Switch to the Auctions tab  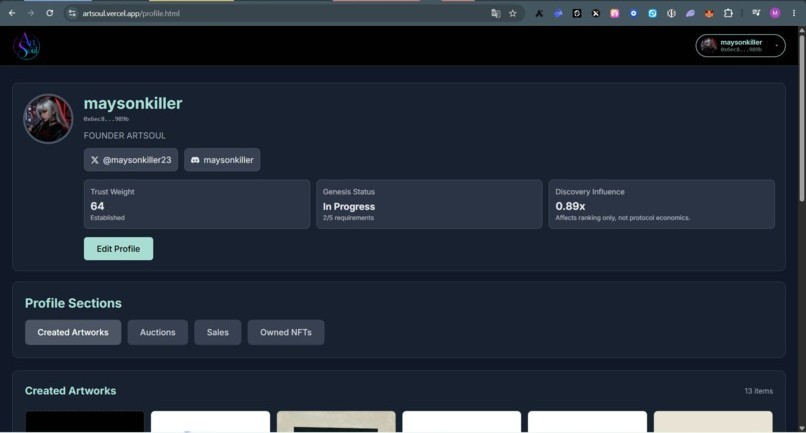coord(158,333)
